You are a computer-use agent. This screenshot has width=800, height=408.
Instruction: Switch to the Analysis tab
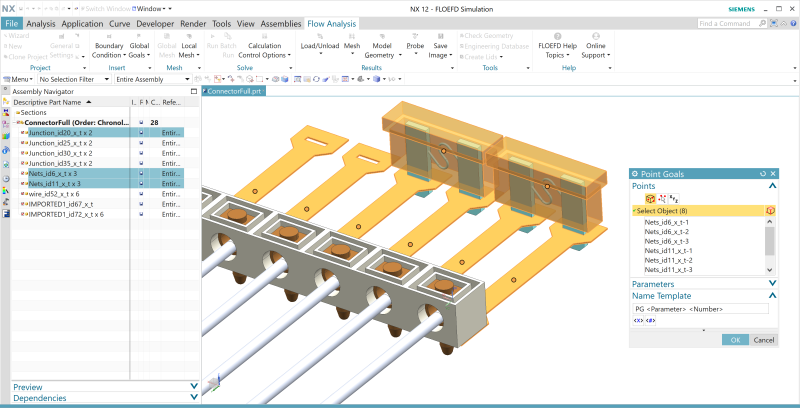(x=42, y=23)
